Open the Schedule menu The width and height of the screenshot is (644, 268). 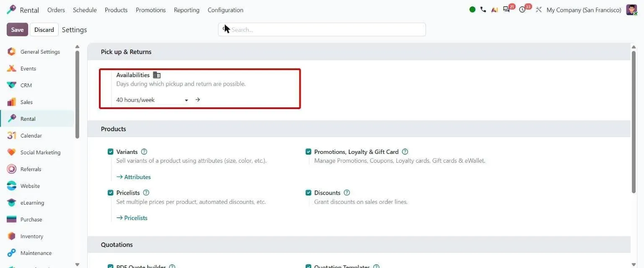(85, 10)
